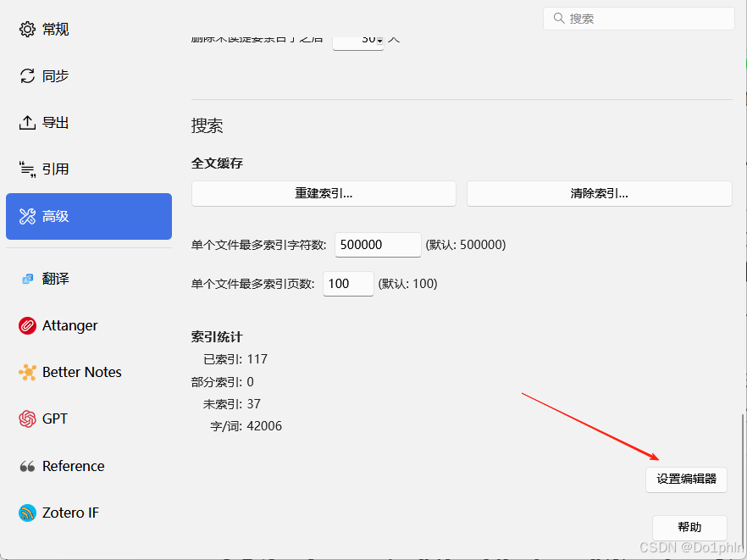Click the 重建索引... button
This screenshot has width=747, height=560.
[324, 193]
